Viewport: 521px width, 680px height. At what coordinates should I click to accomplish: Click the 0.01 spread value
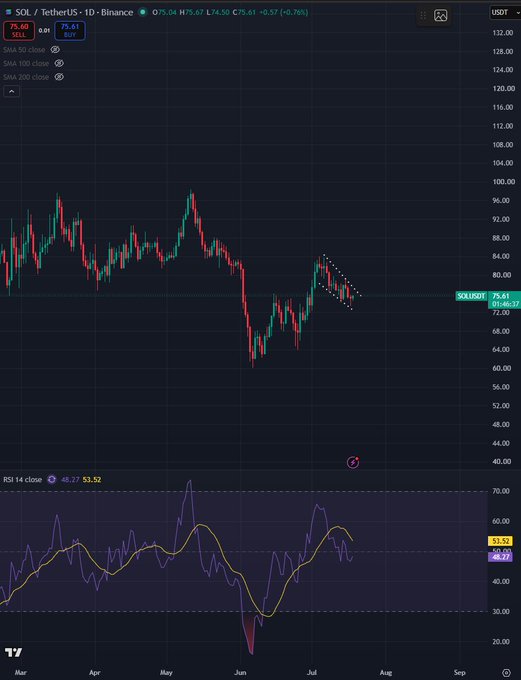coord(44,30)
